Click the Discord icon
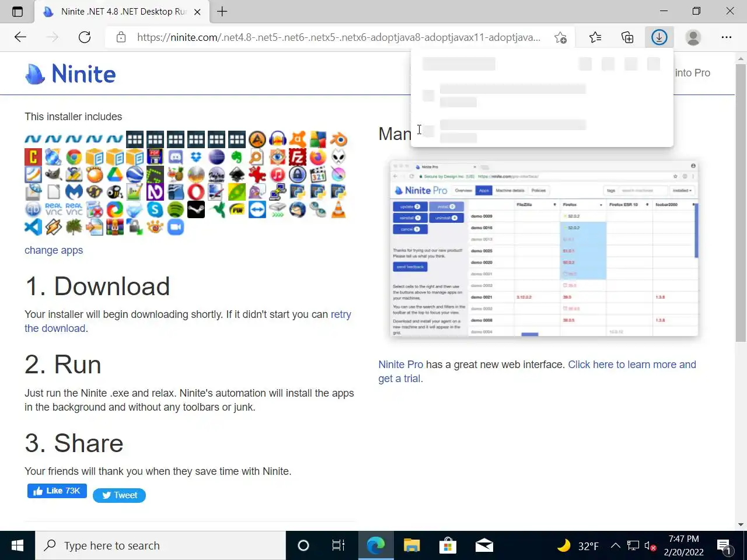Screen dimensions: 747x560 pos(176,156)
